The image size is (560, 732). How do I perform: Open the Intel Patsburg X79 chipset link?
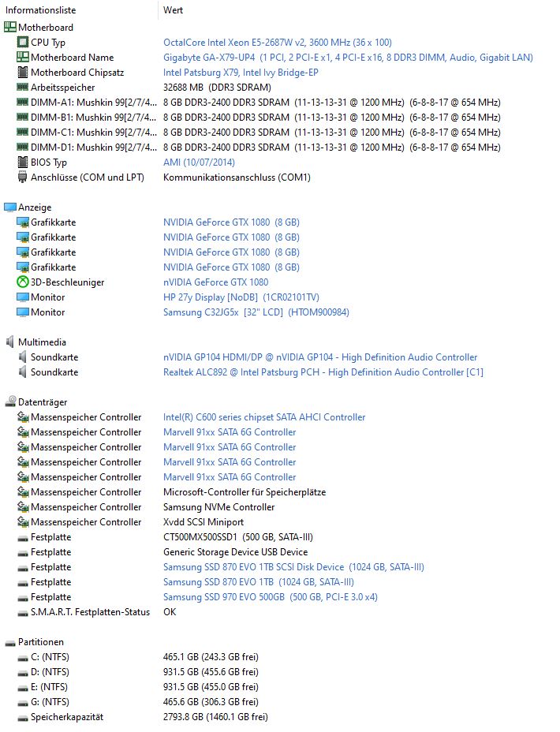(241, 72)
